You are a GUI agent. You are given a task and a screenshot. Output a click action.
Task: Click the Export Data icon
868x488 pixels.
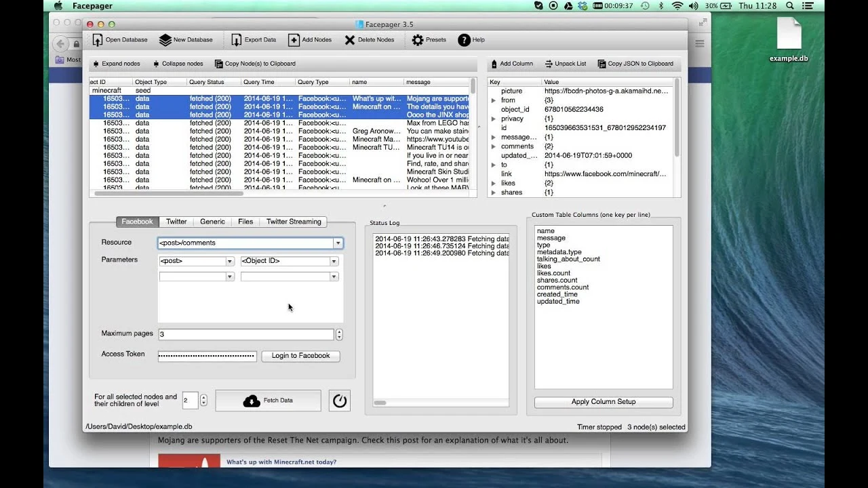[236, 40]
